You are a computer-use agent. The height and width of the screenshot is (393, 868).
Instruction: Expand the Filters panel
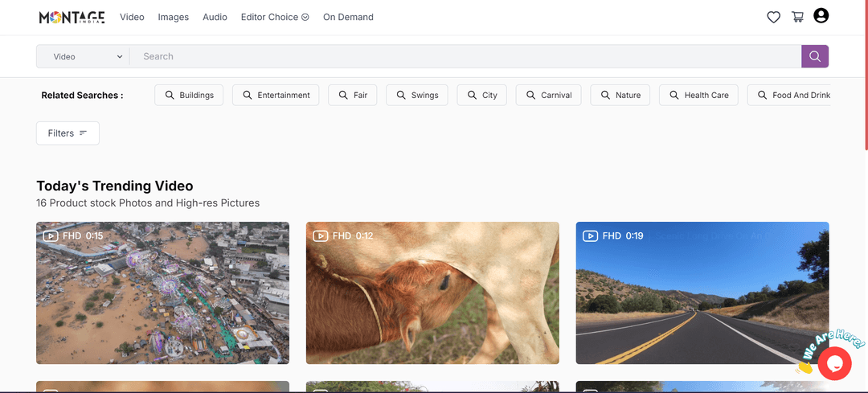click(x=68, y=133)
